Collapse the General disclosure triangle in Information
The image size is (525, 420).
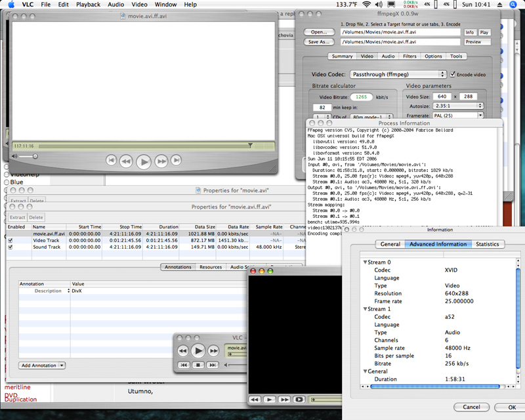[x=365, y=371]
